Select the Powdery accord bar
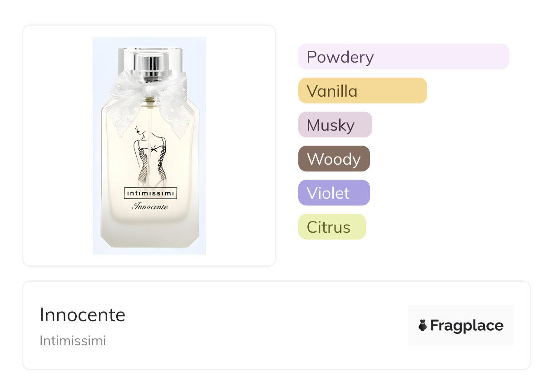 tap(404, 57)
